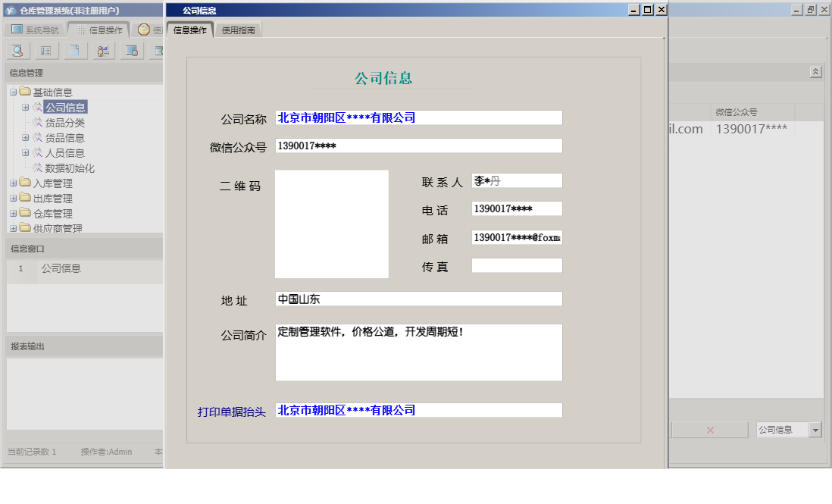Viewport: 832px width, 504px height.
Task: Click the blank document toolbar icon
Action: tap(74, 50)
